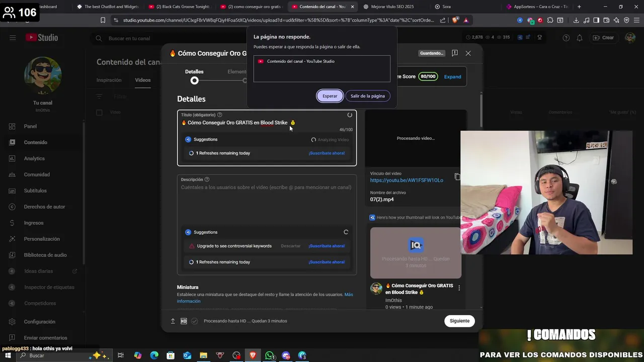Screen dimensions: 644x362
Task: Open the three-dot menu on thumbnail preview
Action: [459, 288]
